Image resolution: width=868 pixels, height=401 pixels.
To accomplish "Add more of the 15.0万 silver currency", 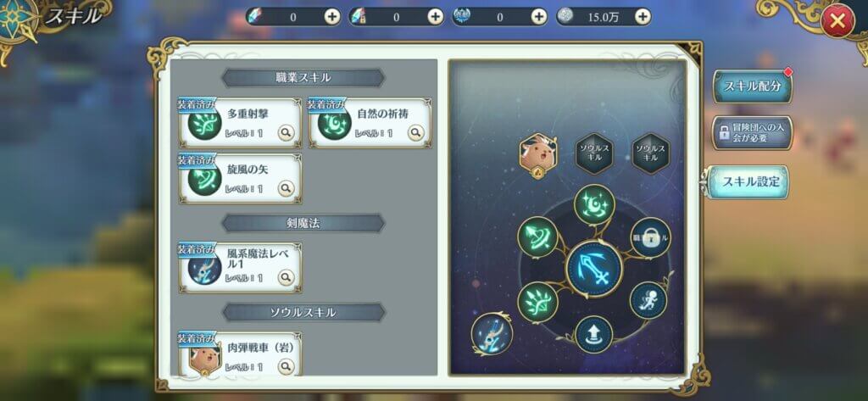I will click(x=643, y=17).
